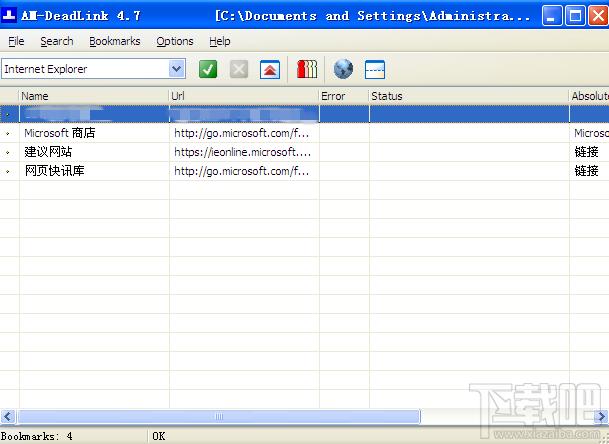
Task: Click the scrollbar right arrow button
Action: pyautogui.click(x=601, y=417)
